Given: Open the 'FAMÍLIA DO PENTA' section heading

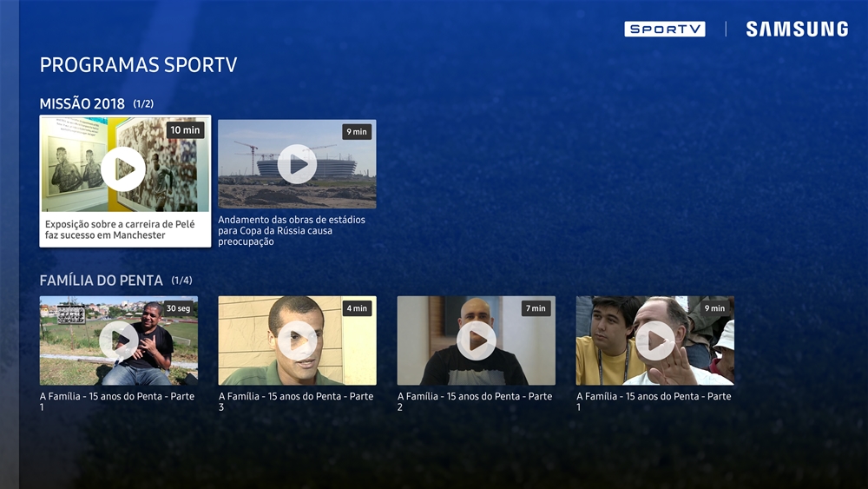Looking at the screenshot, I should (x=102, y=281).
